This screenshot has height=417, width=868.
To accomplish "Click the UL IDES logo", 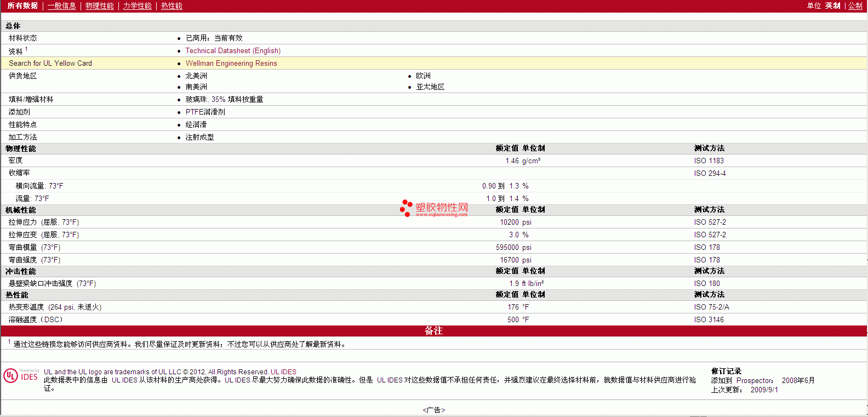I will coord(21,375).
